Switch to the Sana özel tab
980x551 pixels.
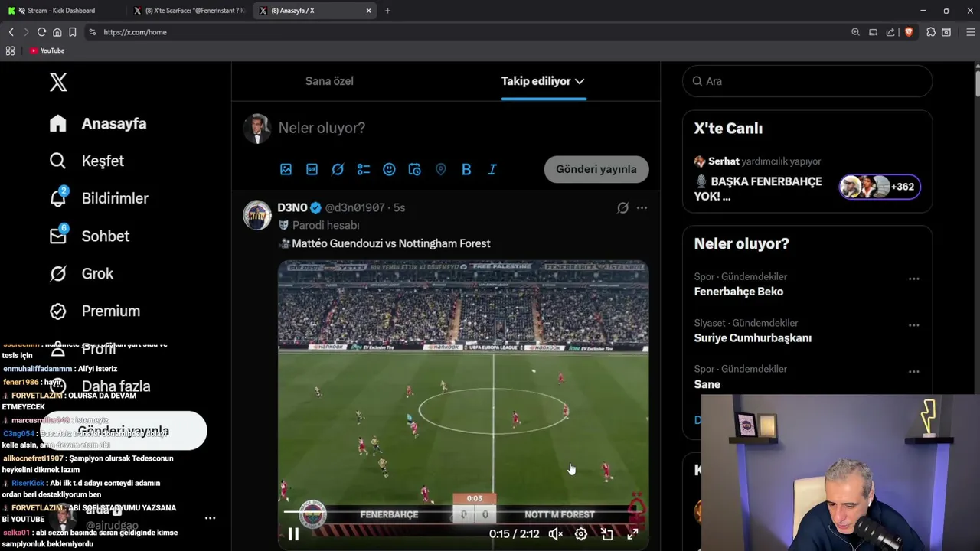click(329, 81)
